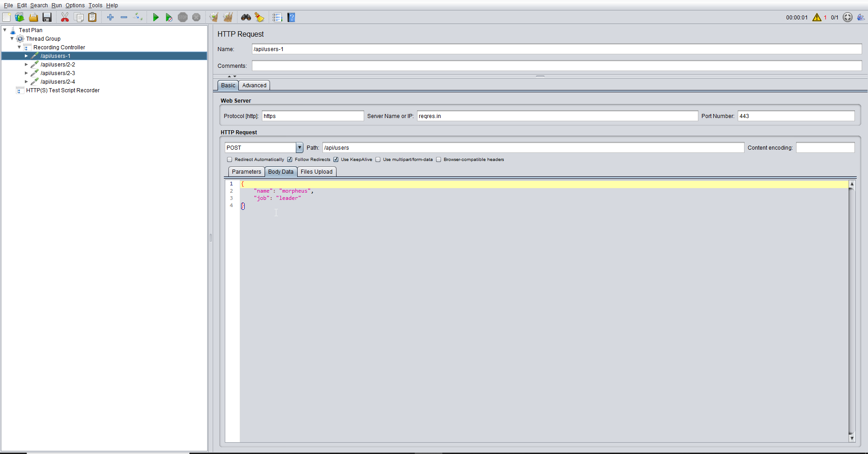
Task: Collapse the Recording Controller node
Action: 19,47
